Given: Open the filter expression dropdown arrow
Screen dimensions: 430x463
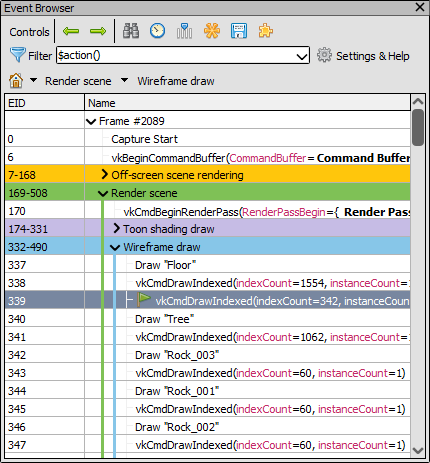Looking at the screenshot, I should pyautogui.click(x=302, y=56).
